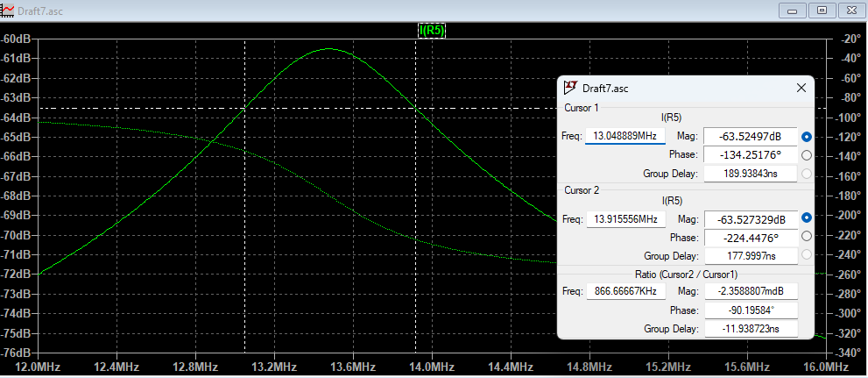Click the Ratio (Cursor2 / Cursor1) heading
868x378 pixels.
click(686, 274)
